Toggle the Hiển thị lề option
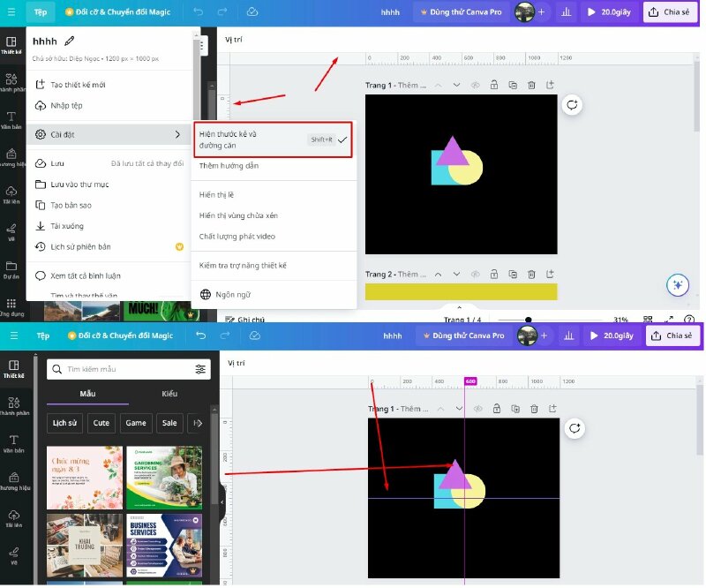 click(x=216, y=194)
